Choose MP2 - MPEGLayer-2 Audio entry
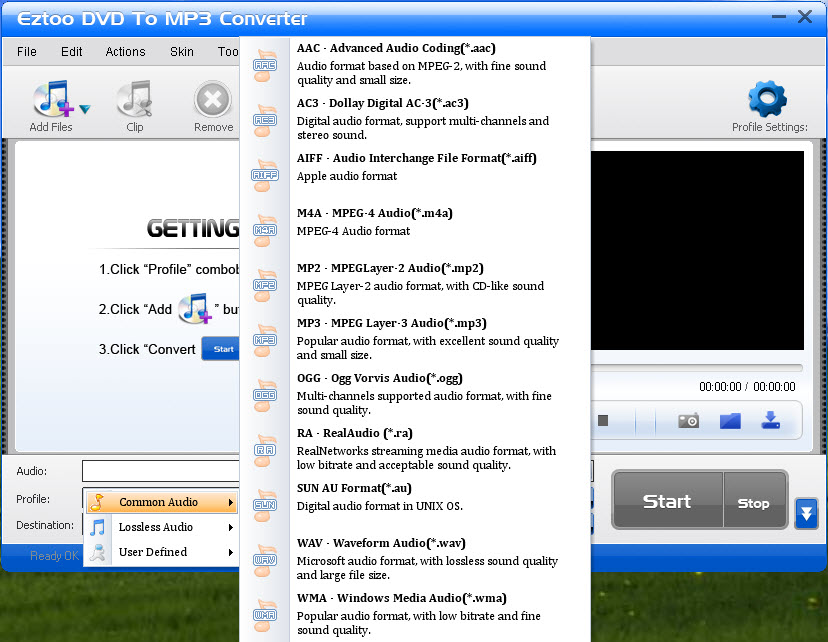Image resolution: width=828 pixels, height=642 pixels. (415, 284)
